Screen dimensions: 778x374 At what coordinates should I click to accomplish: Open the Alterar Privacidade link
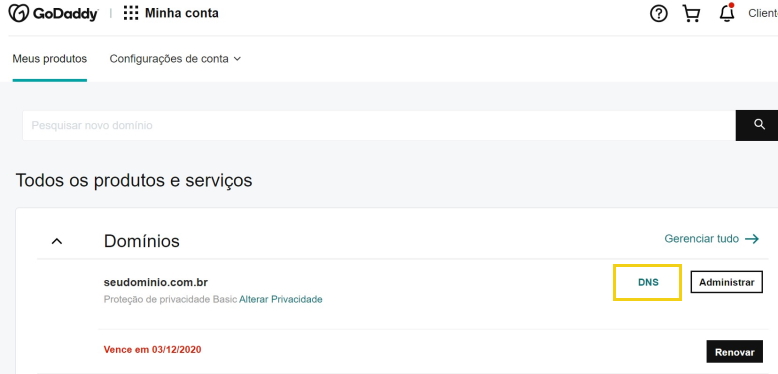click(x=281, y=300)
